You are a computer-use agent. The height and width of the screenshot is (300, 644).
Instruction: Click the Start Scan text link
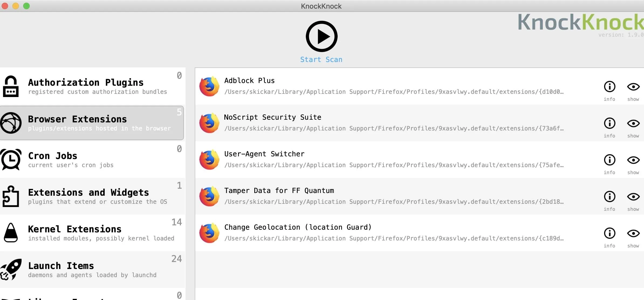click(x=321, y=60)
